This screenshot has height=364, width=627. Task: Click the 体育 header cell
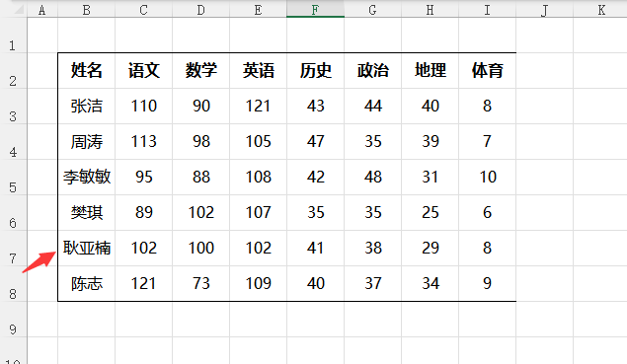(x=487, y=70)
